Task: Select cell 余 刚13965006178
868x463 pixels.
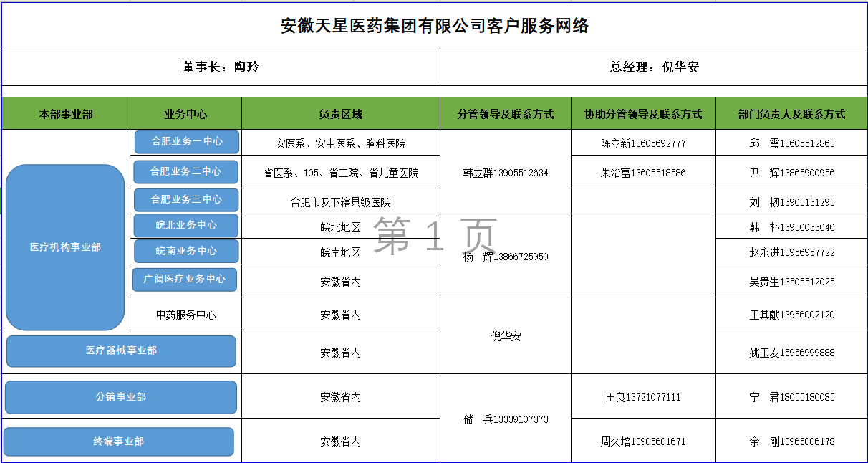Action: point(791,441)
